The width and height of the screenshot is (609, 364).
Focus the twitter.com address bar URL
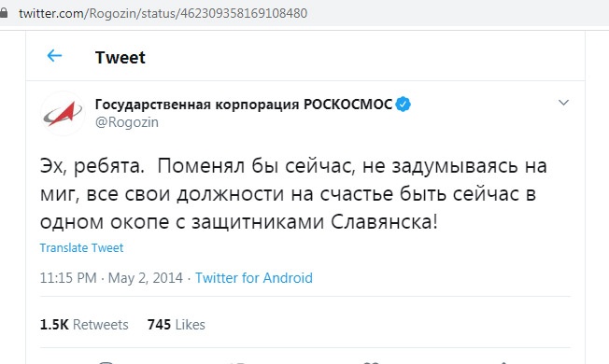(163, 13)
